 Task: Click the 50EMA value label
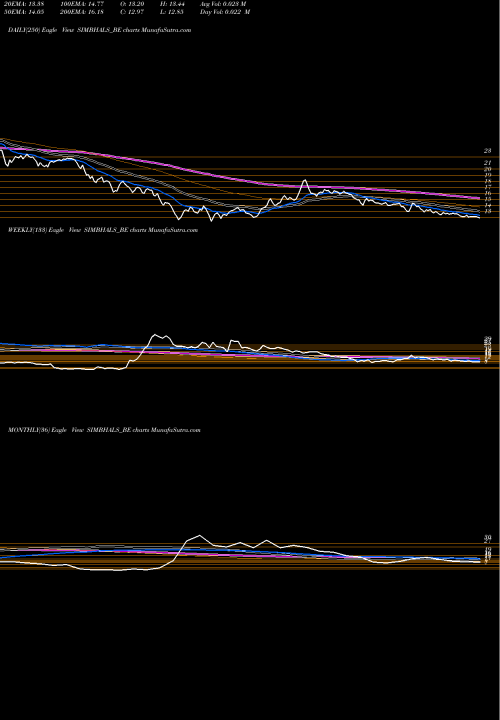click(x=23, y=12)
